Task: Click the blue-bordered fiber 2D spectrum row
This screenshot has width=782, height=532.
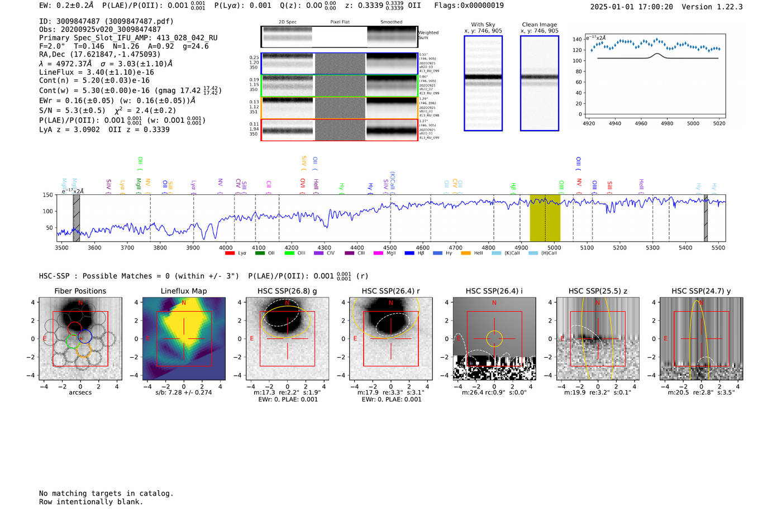Action: (x=339, y=64)
